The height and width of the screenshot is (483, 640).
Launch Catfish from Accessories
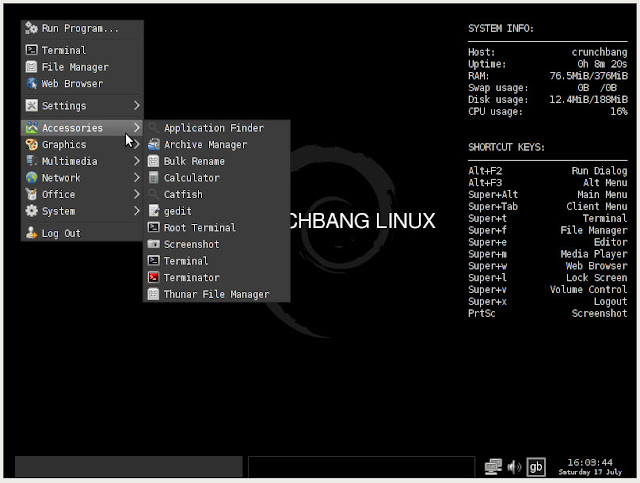(x=217, y=194)
